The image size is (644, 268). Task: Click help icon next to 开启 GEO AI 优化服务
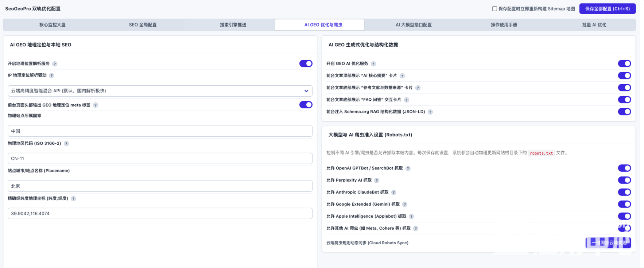click(373, 64)
